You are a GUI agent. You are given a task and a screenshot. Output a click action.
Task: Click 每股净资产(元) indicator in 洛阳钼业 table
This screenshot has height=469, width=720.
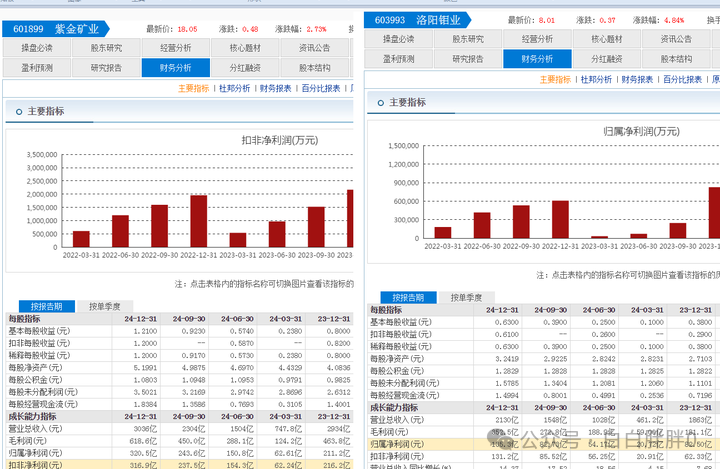pos(397,359)
